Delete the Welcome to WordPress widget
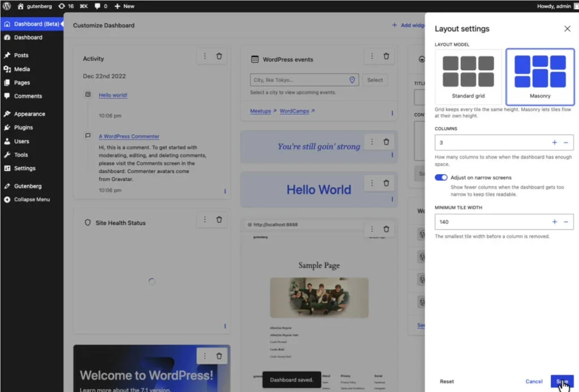This screenshot has width=579, height=392. pos(219,356)
